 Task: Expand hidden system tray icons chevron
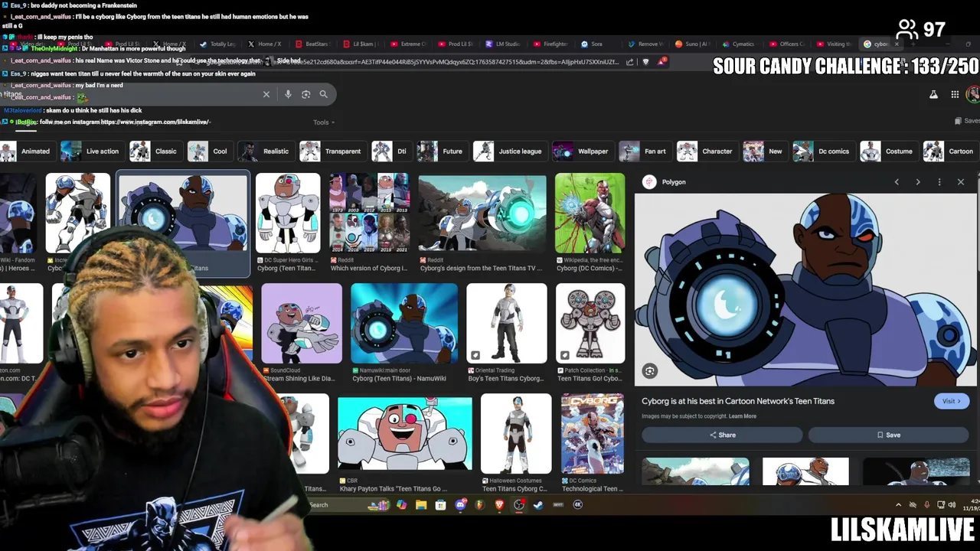[x=898, y=504]
